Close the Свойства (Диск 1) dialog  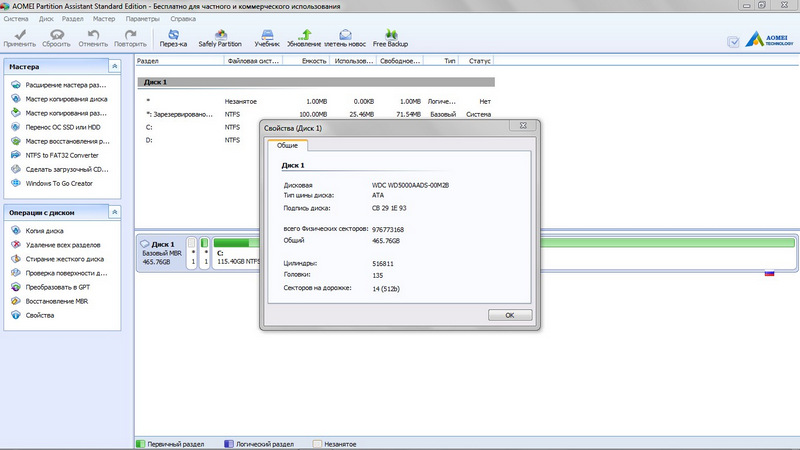523,126
